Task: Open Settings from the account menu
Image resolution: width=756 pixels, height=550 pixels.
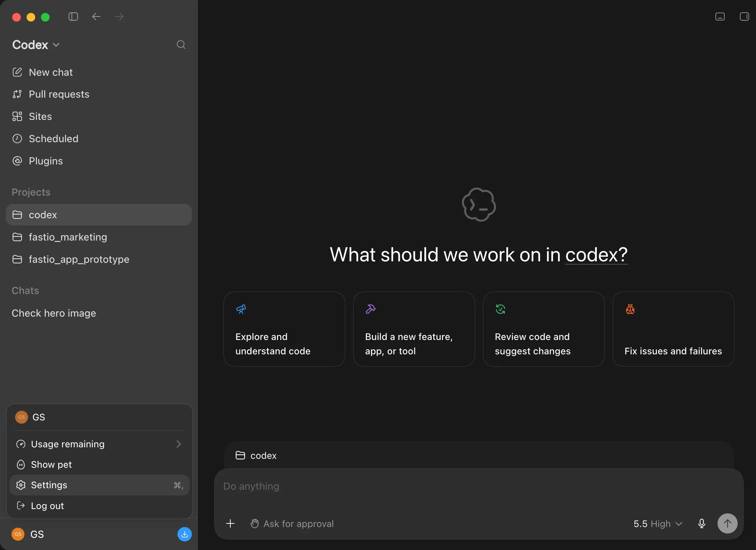Action: pyautogui.click(x=100, y=485)
